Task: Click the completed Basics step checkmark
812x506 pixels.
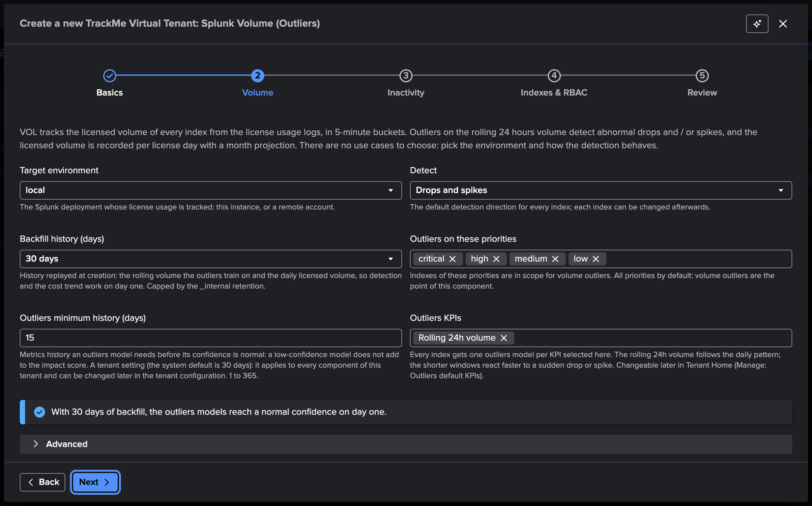Action: pyautogui.click(x=109, y=76)
